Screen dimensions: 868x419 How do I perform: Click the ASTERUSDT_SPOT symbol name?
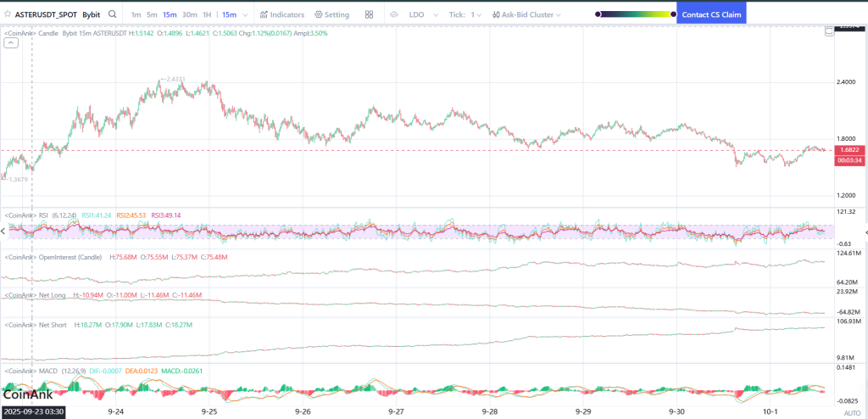(x=44, y=14)
